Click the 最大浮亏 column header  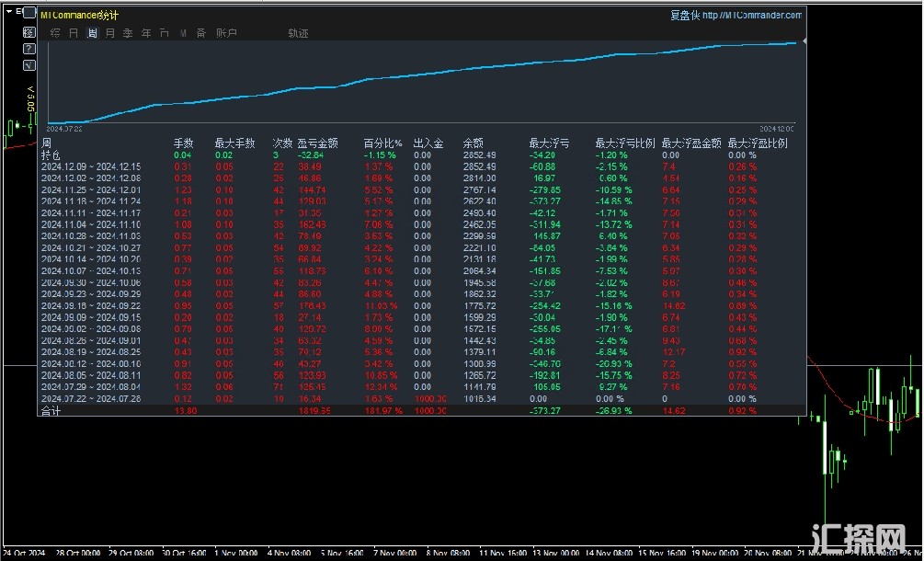point(549,143)
